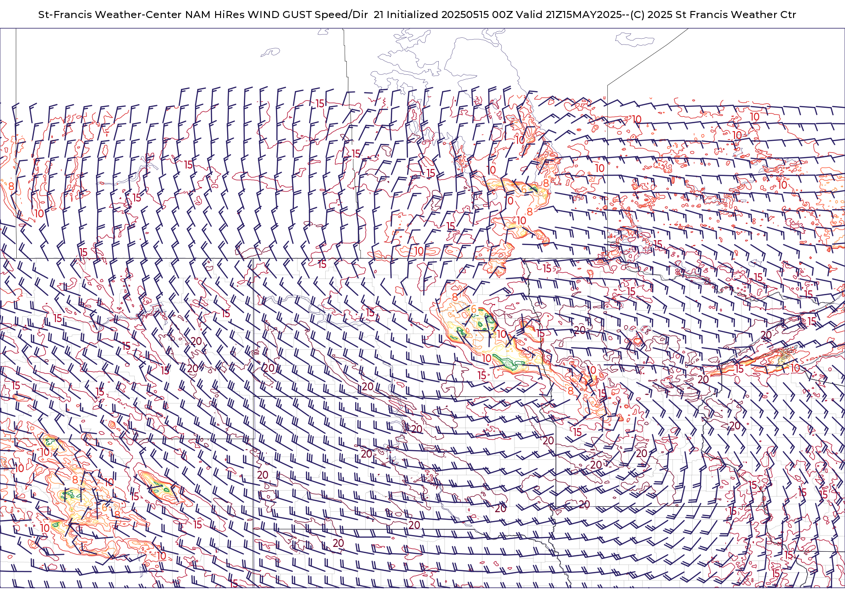Click the "Initialized 20250515 00Z" text
Image resolution: width=845 pixels, height=616 pixels.
coord(450,15)
